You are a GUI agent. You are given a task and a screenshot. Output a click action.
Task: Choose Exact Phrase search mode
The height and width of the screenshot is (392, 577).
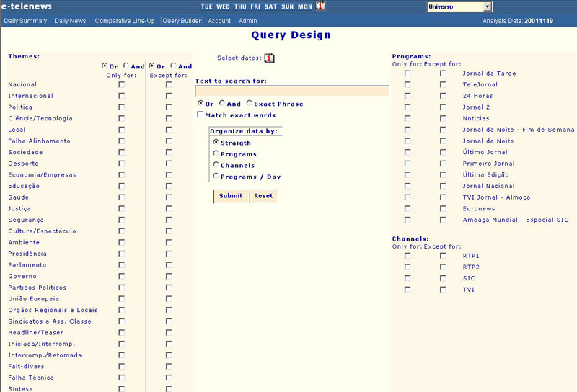coord(249,103)
